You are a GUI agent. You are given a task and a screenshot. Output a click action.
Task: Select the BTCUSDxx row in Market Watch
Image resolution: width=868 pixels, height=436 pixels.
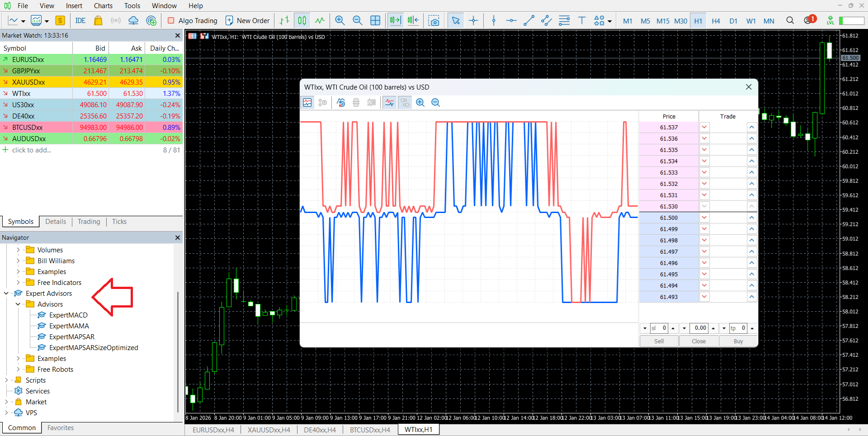point(91,128)
